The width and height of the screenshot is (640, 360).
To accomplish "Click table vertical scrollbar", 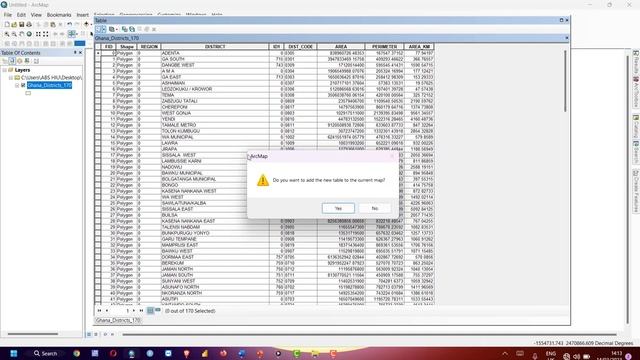I will coord(565,81).
